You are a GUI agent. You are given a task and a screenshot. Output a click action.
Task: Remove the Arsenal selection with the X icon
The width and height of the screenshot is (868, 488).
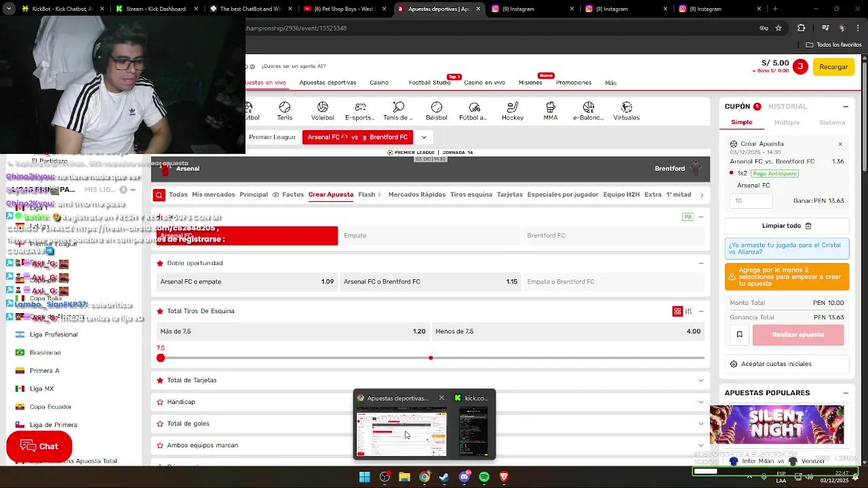840,144
